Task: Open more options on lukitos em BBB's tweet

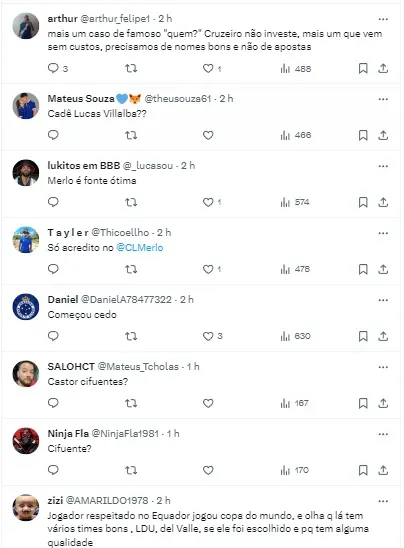Action: pyautogui.click(x=383, y=166)
